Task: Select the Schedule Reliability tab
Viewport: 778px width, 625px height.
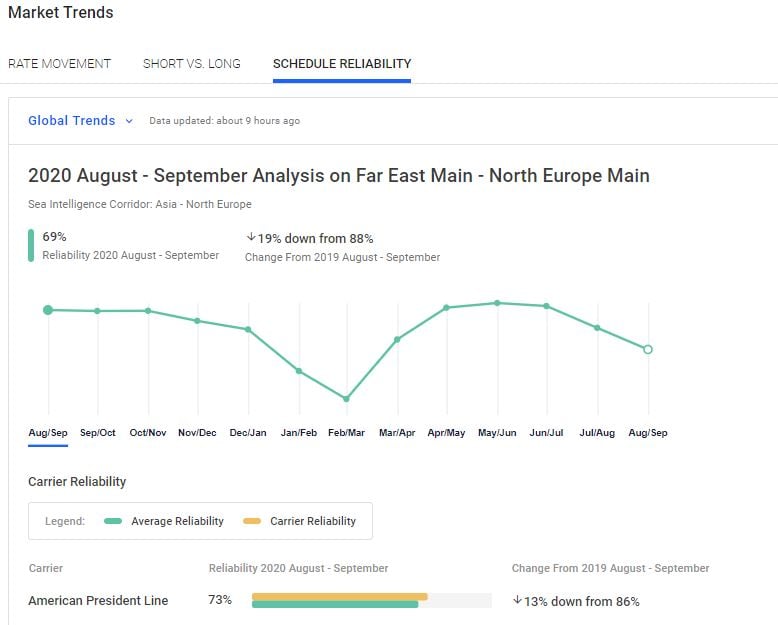Action: 342,63
